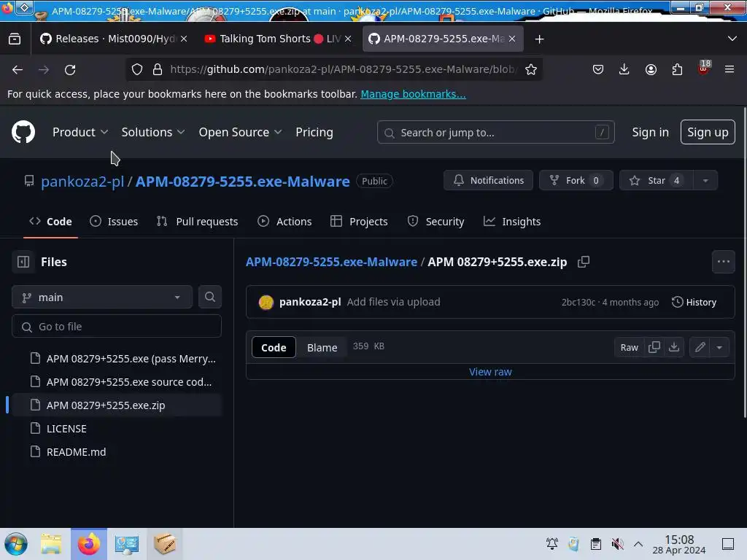Open Windows Start menu

click(16, 544)
